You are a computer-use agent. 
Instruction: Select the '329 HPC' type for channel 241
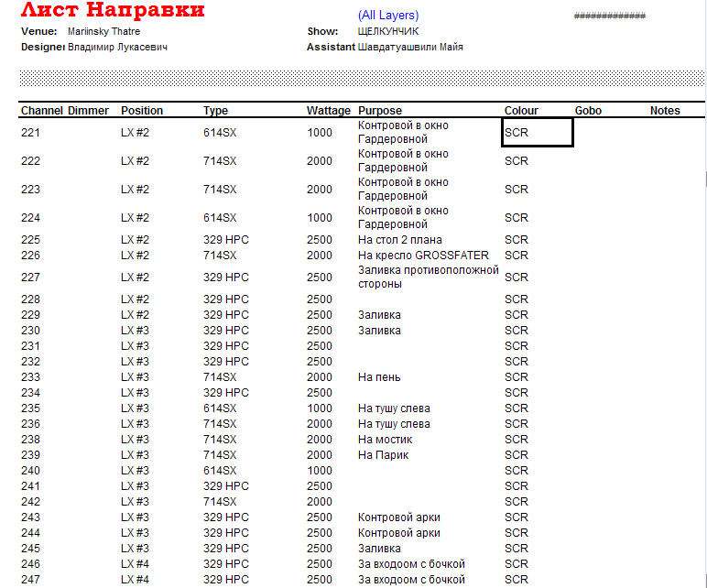point(226,486)
